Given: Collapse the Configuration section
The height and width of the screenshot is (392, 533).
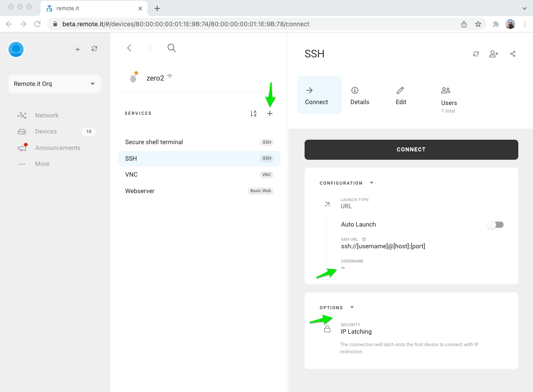Looking at the screenshot, I should click(x=346, y=183).
